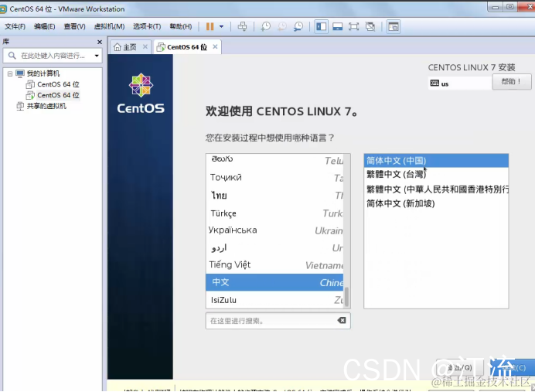Switch to Unity mode icon
Screen dimensions: 535x392
coord(370,26)
